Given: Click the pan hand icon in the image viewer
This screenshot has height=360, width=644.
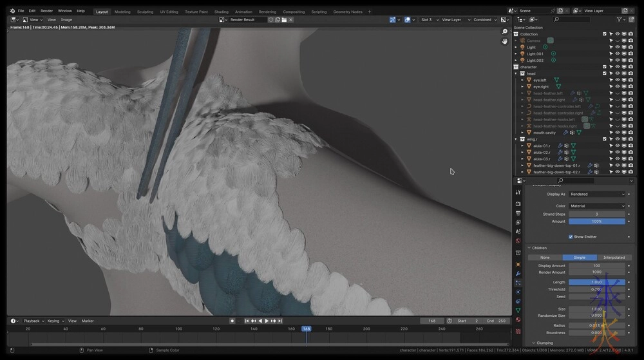Looking at the screenshot, I should click(x=505, y=41).
